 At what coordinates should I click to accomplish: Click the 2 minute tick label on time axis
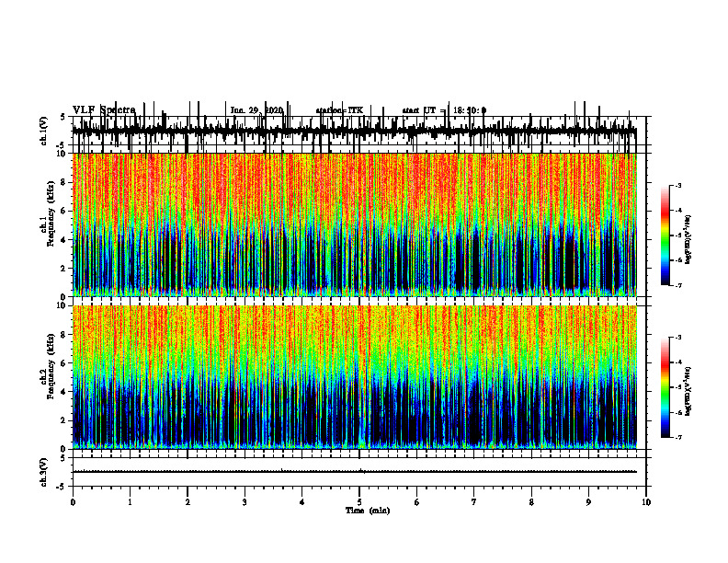188,502
